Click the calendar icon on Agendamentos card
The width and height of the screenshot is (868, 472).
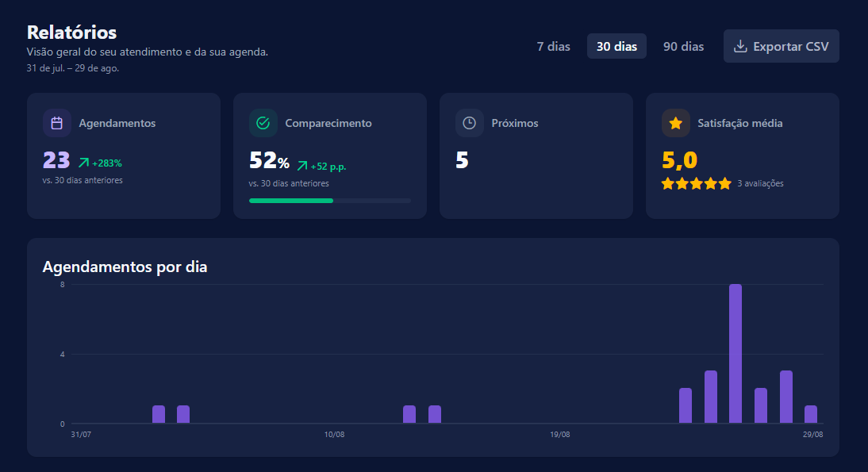[56, 123]
